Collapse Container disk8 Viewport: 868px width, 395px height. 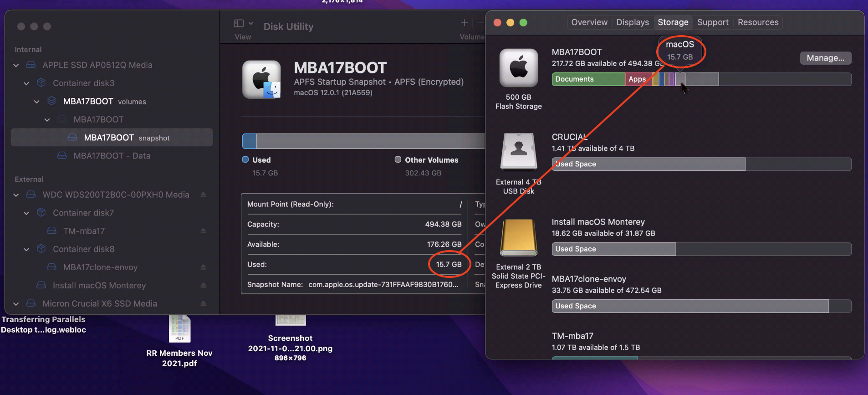26,250
